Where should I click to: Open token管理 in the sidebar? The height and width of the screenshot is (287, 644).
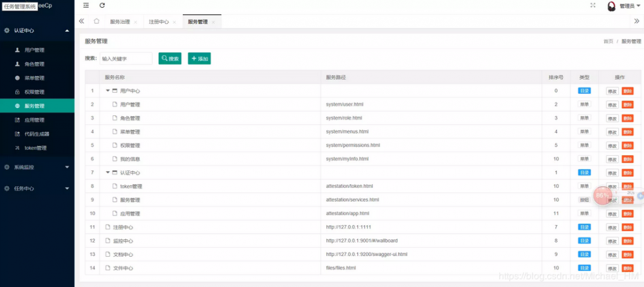(37, 148)
